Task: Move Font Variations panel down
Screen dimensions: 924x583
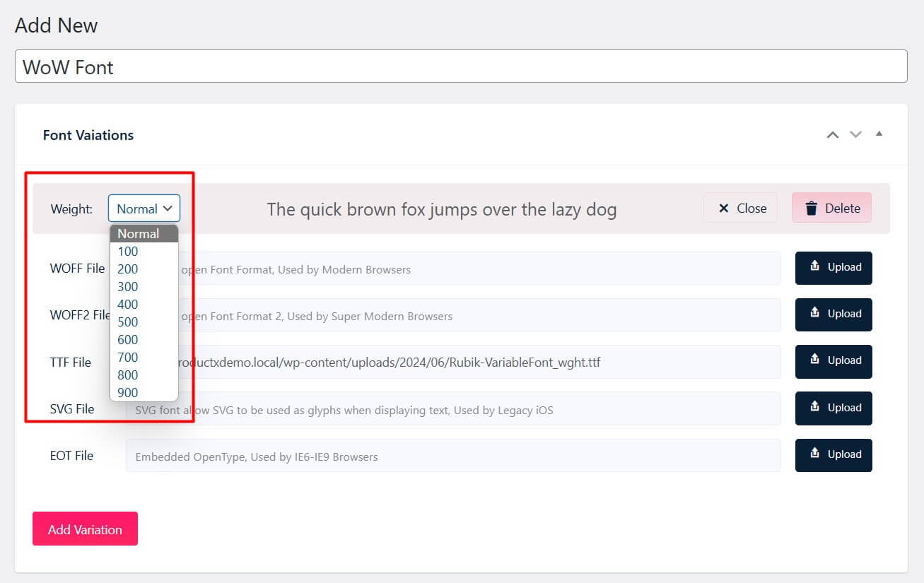Action: pyautogui.click(x=855, y=134)
